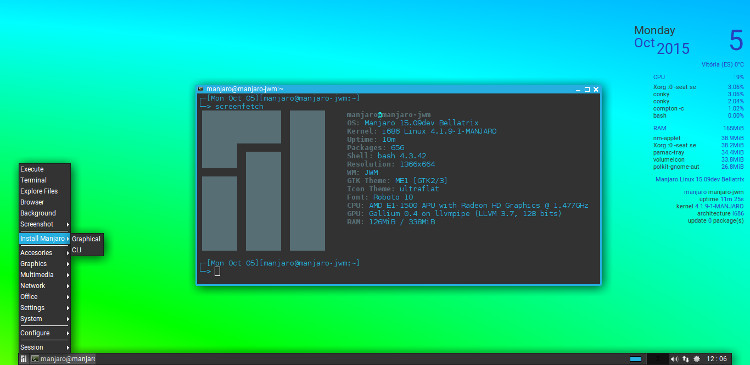The width and height of the screenshot is (750, 365).
Task: Click the conky 'Monday' date text
Action: (x=654, y=31)
